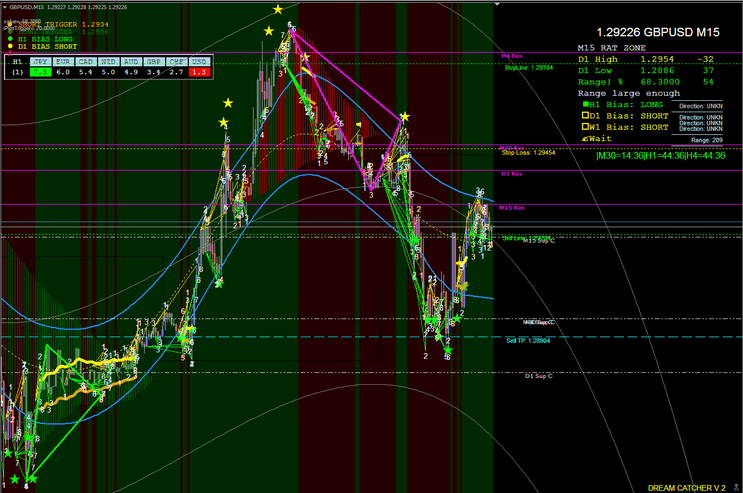Select the USD currency header cell
743x493 pixels.
(x=199, y=62)
